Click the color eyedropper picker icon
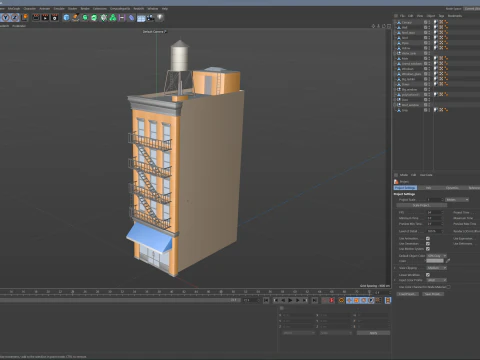This screenshot has width=480, height=360. [x=448, y=261]
